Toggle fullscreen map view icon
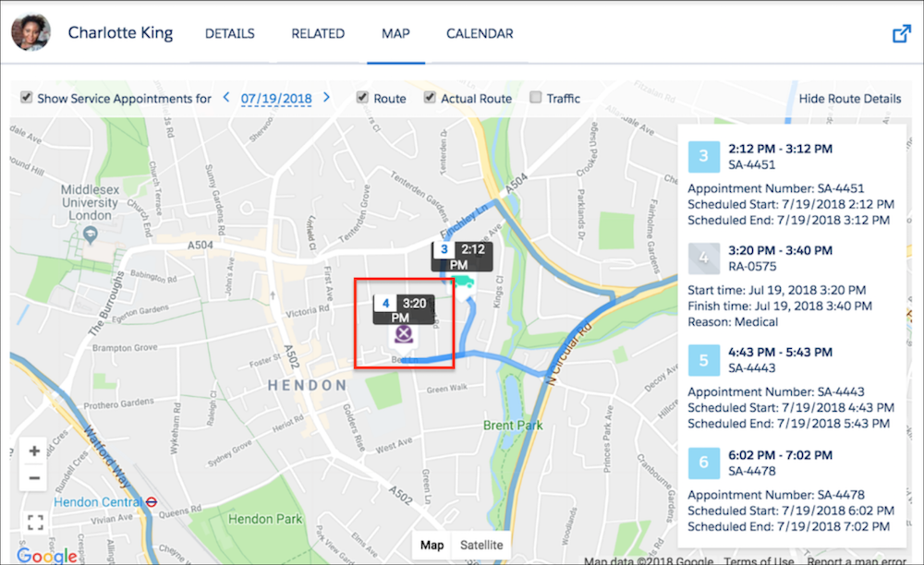The image size is (924, 565). pos(35,522)
